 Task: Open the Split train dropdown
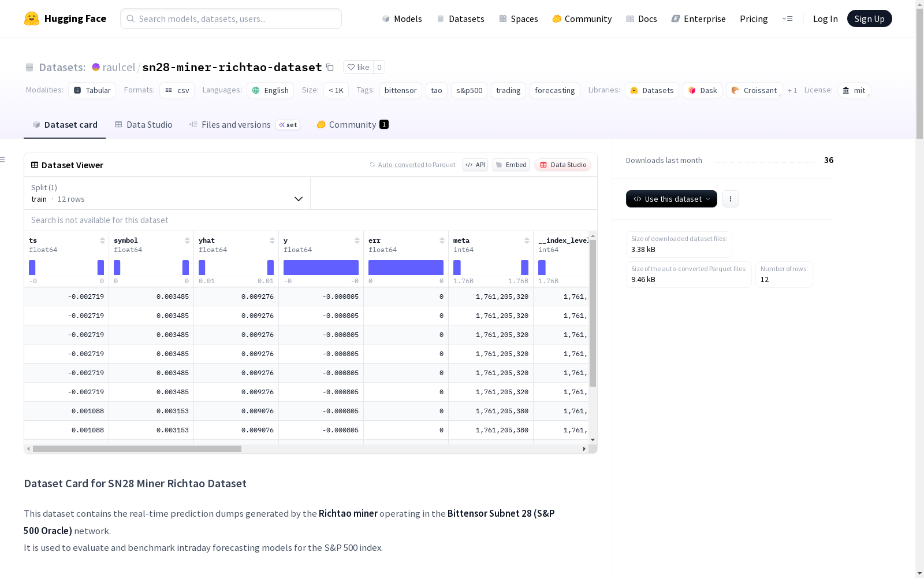point(167,193)
